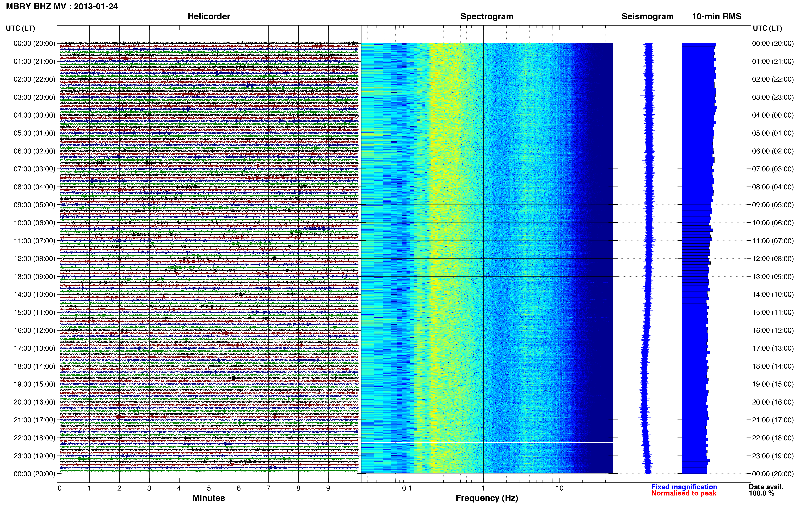Click the right '06:00 (02:00)' time label

tap(773, 151)
